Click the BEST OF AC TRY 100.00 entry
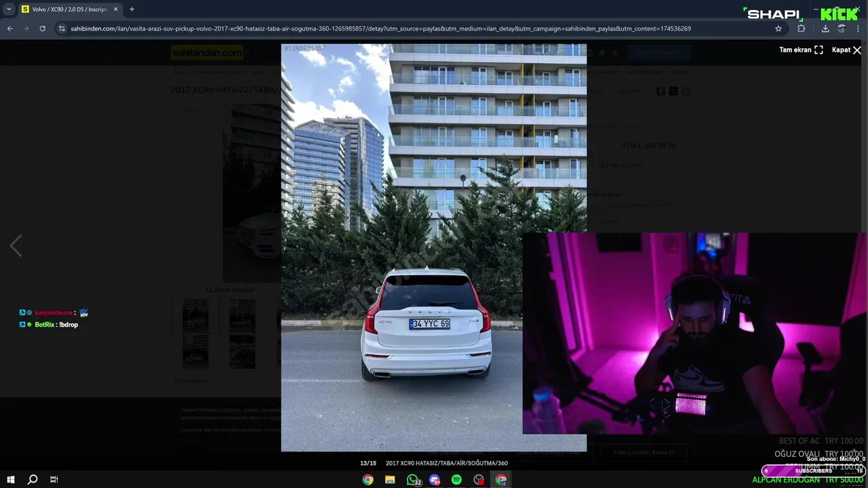 coord(821,441)
